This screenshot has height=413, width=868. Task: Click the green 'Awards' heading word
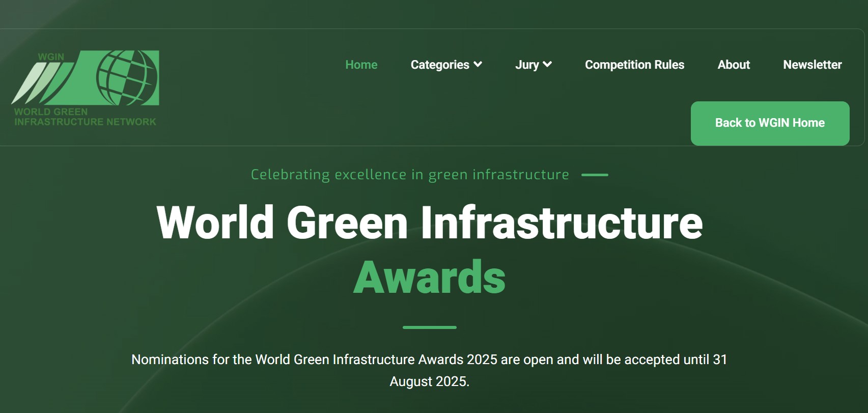point(430,277)
